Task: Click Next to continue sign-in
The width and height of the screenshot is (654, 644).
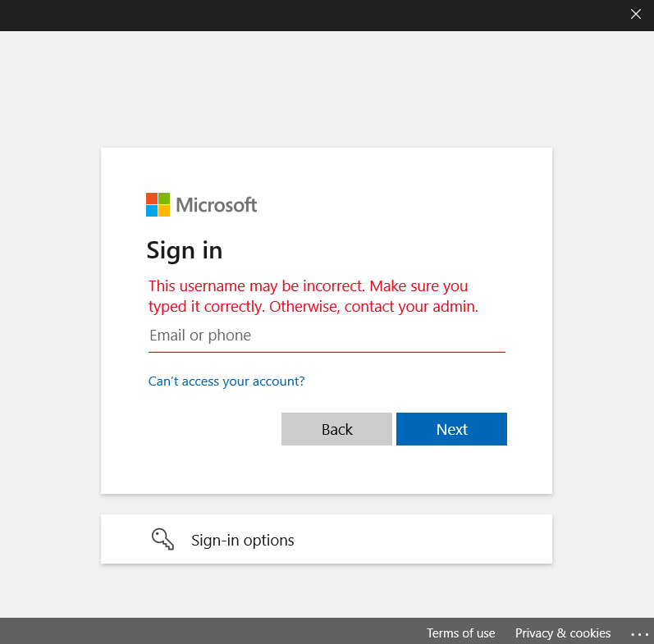Action: pos(451,429)
